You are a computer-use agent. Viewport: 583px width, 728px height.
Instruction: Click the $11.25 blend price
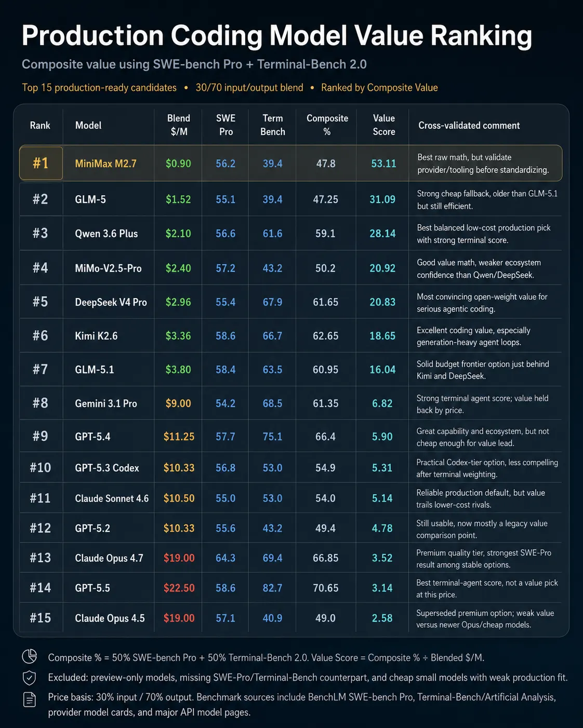pyautogui.click(x=179, y=437)
